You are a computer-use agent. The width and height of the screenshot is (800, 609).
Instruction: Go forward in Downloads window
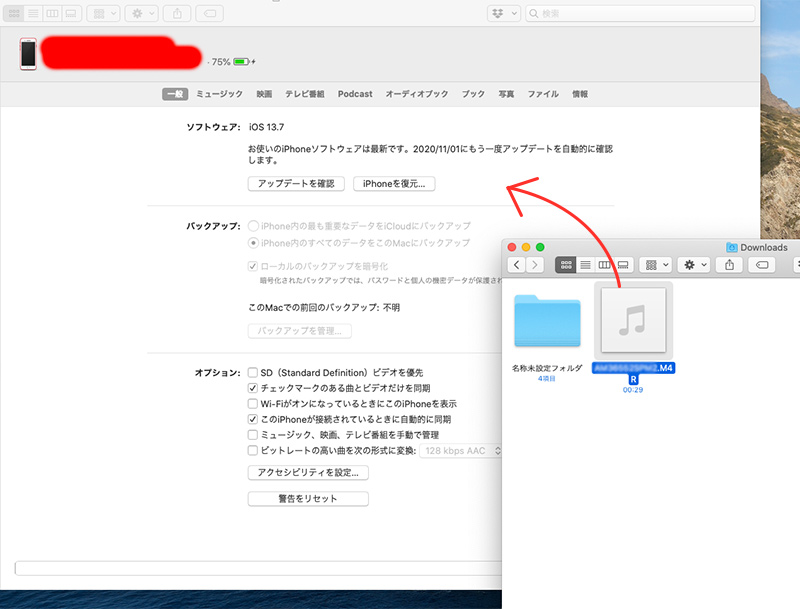[x=535, y=265]
